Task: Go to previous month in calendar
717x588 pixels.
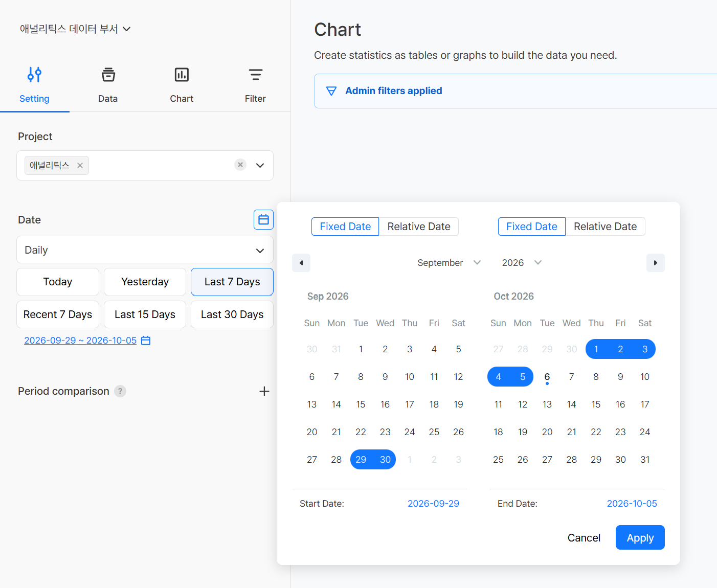Action: point(301,263)
